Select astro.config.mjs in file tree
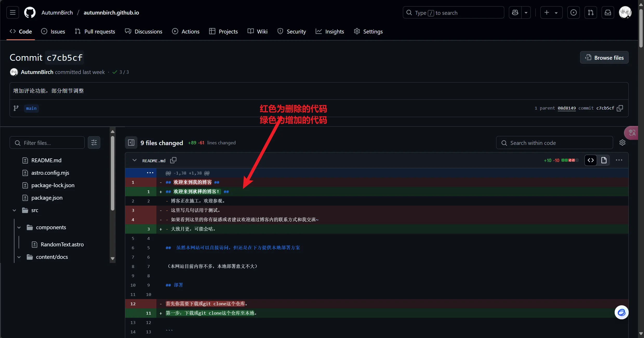Image resolution: width=644 pixels, height=338 pixels. [x=50, y=173]
